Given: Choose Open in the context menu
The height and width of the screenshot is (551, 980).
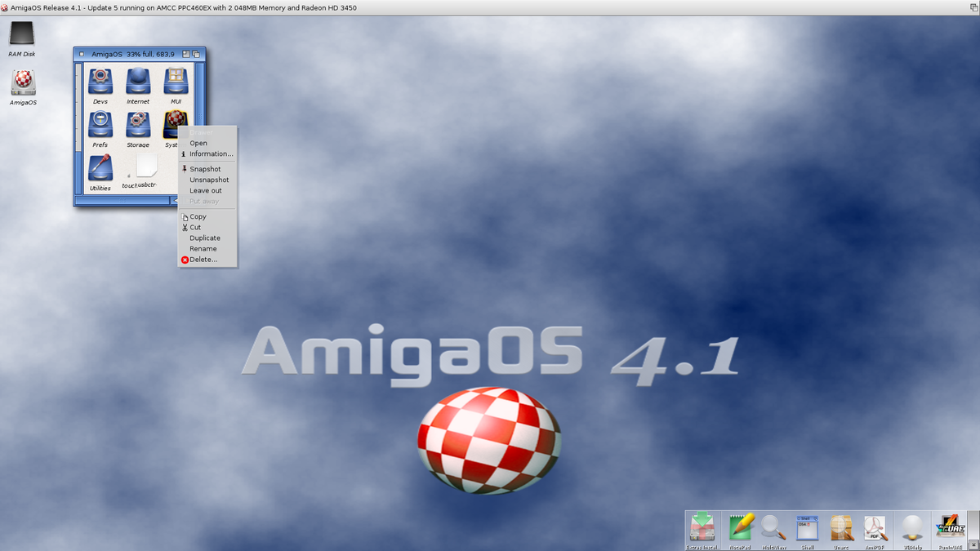Looking at the screenshot, I should [198, 143].
